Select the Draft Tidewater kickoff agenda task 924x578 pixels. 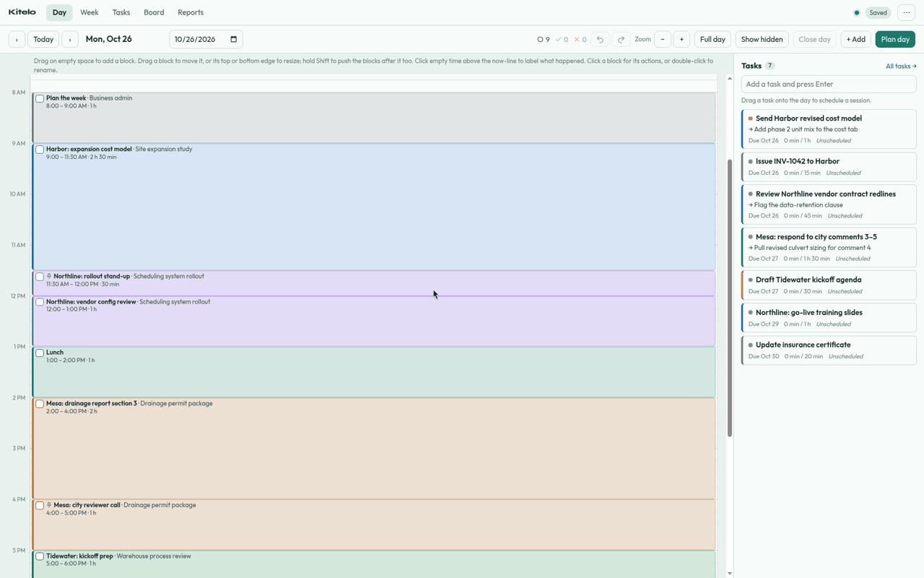[x=829, y=285]
